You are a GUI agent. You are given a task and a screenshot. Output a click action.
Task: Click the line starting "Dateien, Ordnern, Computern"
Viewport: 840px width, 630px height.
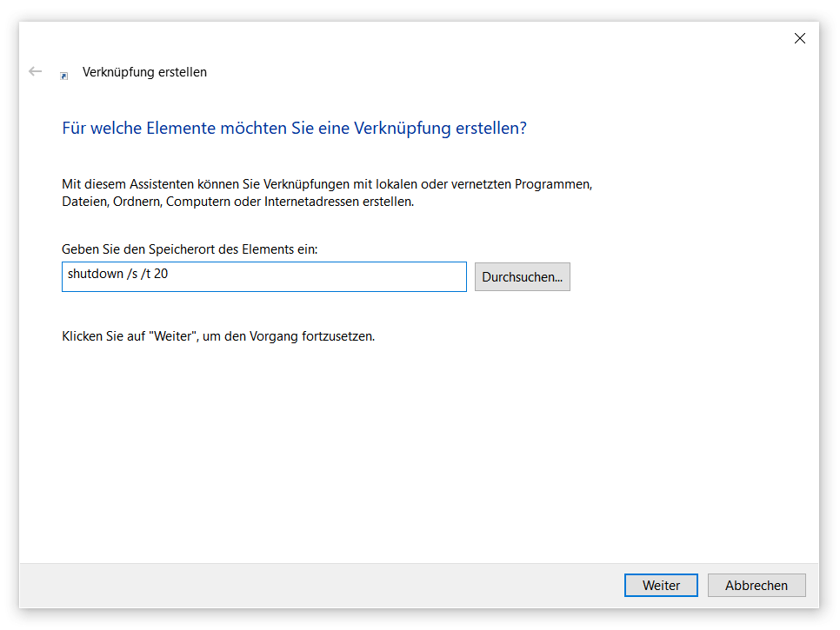pos(237,202)
